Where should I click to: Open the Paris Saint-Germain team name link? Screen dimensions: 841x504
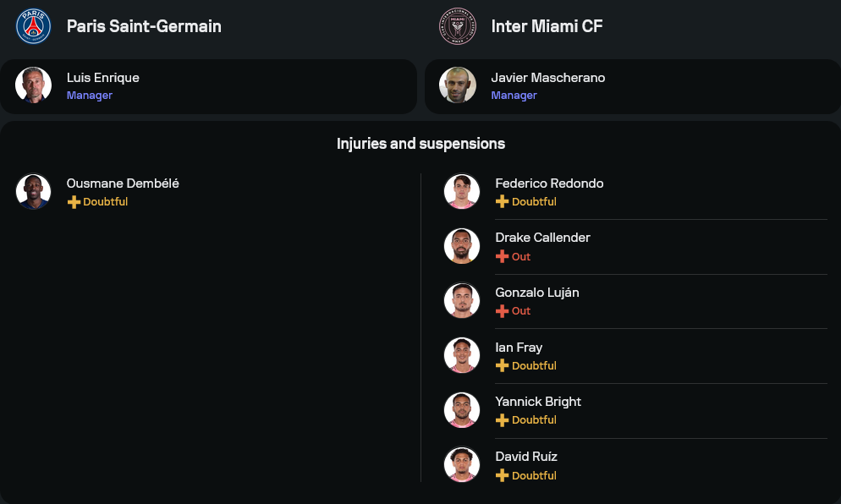(x=144, y=26)
